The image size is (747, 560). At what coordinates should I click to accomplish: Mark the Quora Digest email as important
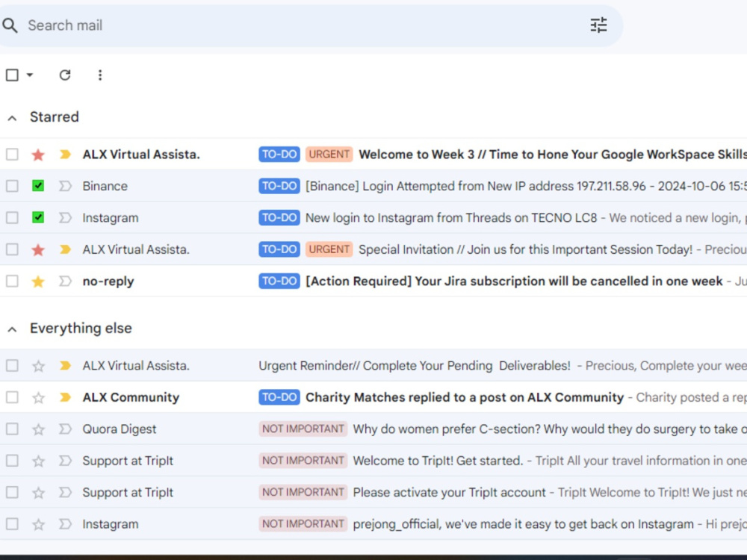[x=65, y=429]
